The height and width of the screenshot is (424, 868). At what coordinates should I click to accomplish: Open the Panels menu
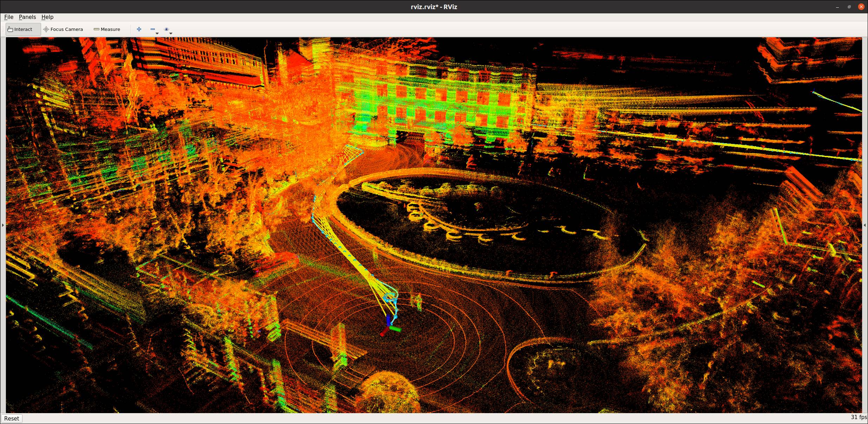(27, 17)
